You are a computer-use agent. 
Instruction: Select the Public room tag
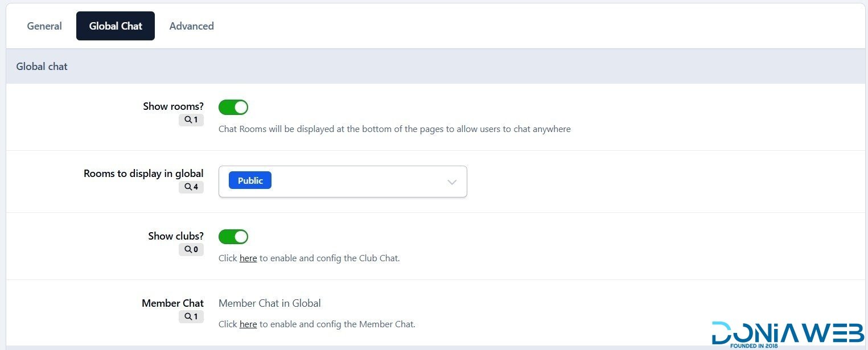[250, 180]
